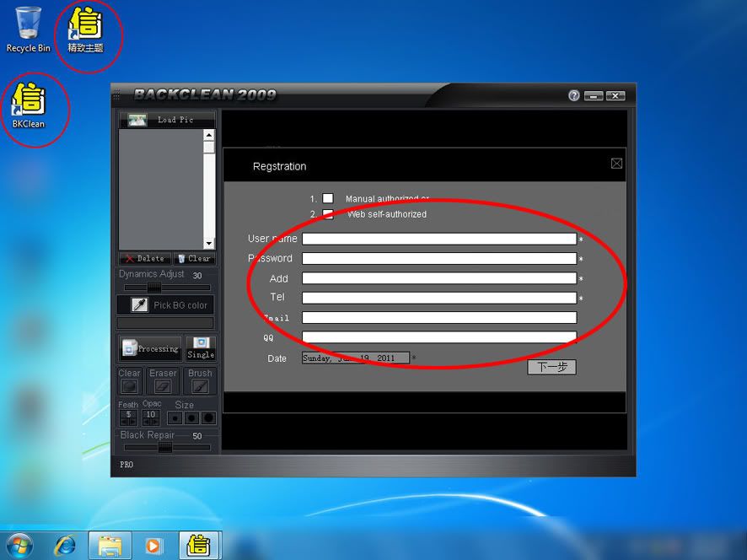Image resolution: width=747 pixels, height=560 pixels.
Task: Click picture list scroll up arrow
Action: tap(208, 135)
